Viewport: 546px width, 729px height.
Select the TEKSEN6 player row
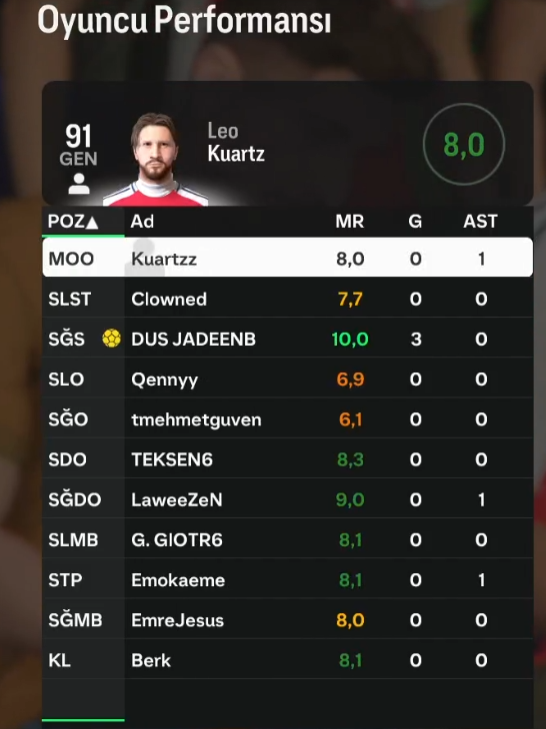click(287, 459)
